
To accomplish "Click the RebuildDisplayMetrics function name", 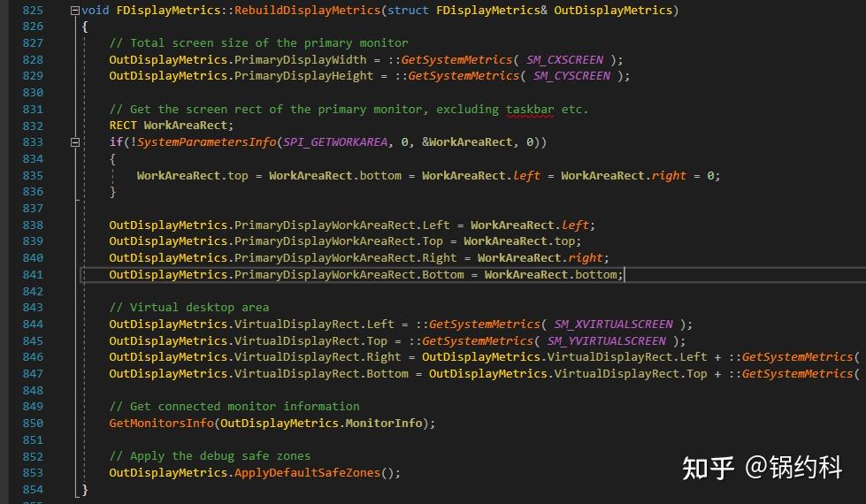I will coord(307,10).
